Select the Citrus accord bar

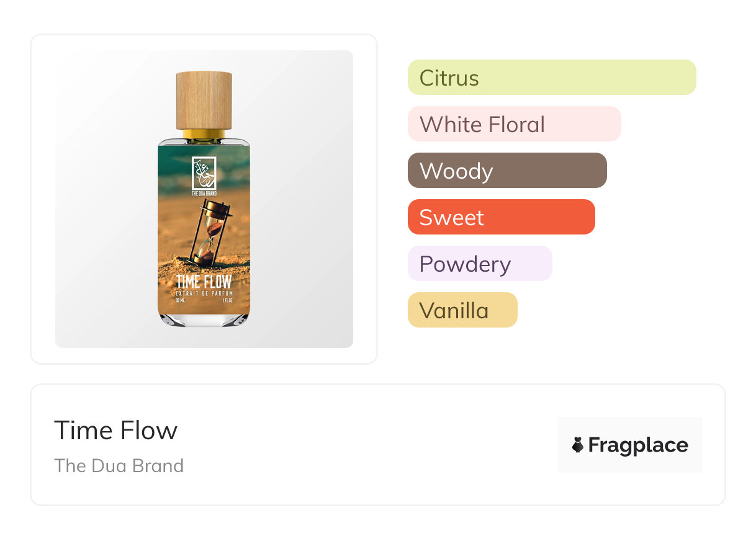551,78
